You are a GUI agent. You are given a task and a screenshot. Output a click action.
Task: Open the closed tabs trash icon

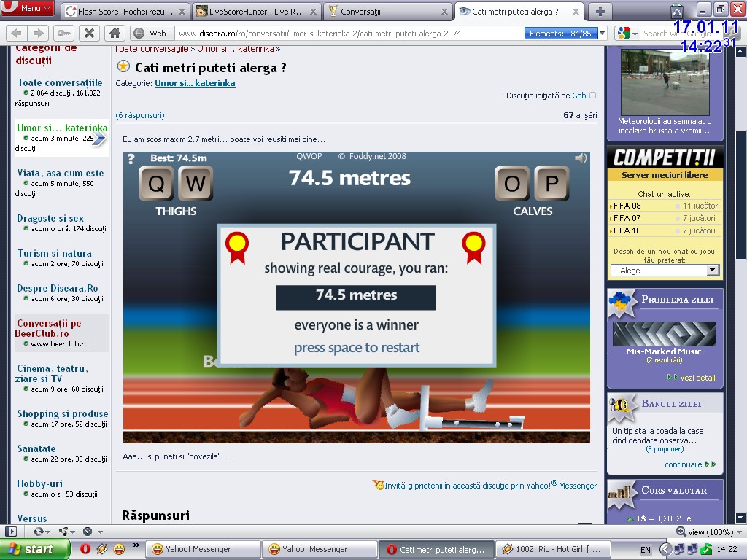[676, 10]
